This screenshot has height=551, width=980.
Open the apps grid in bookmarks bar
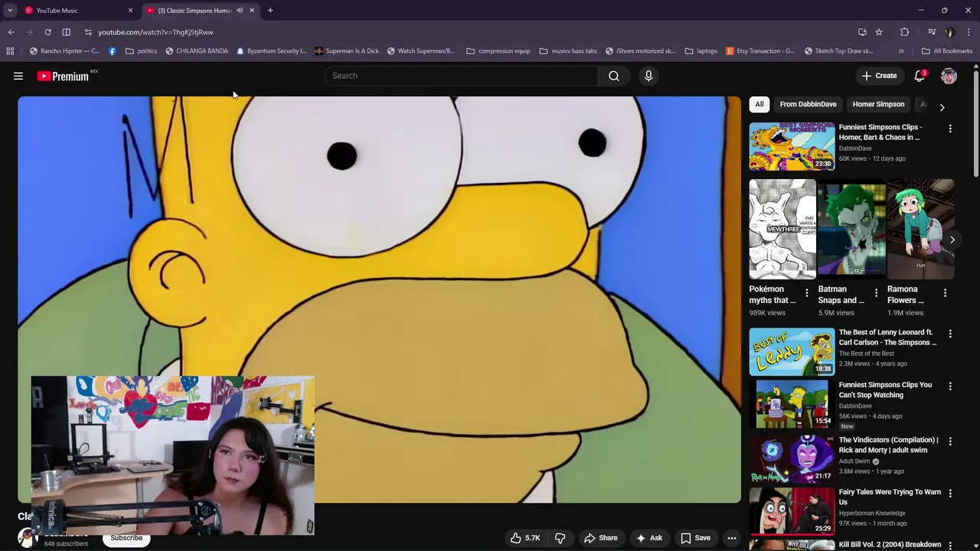pyautogui.click(x=10, y=51)
